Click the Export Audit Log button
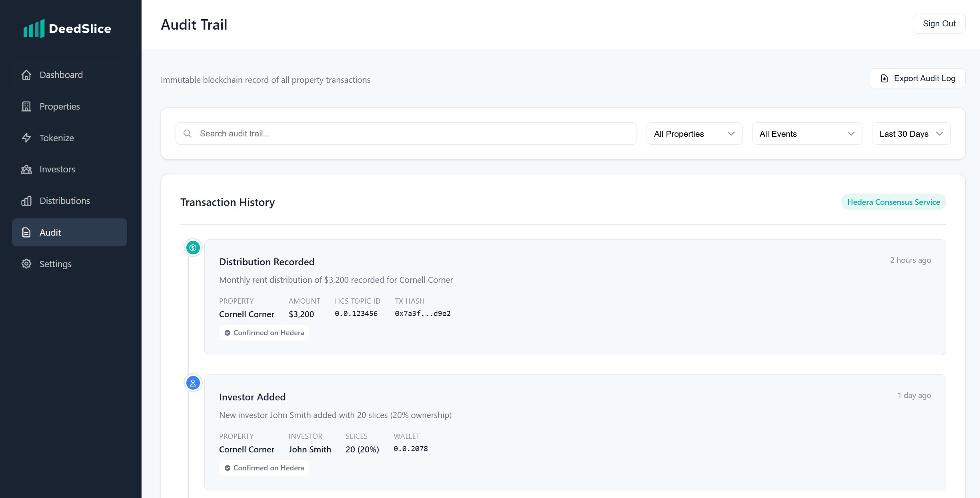This screenshot has height=498, width=980. 917,78
